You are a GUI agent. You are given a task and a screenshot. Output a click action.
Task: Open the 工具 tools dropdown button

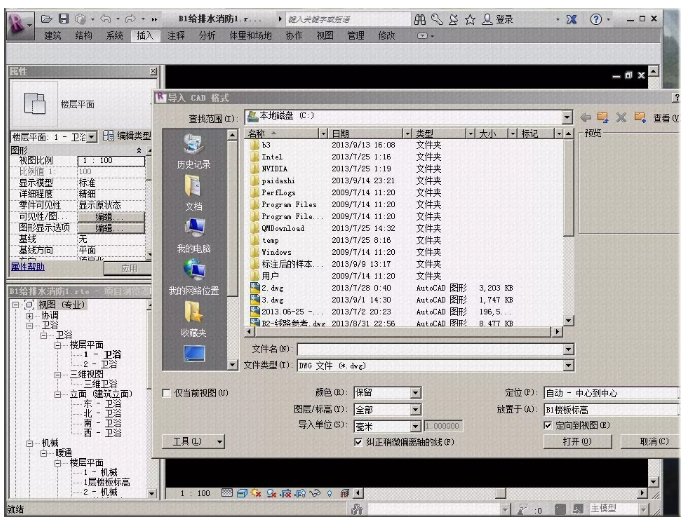[x=194, y=441]
